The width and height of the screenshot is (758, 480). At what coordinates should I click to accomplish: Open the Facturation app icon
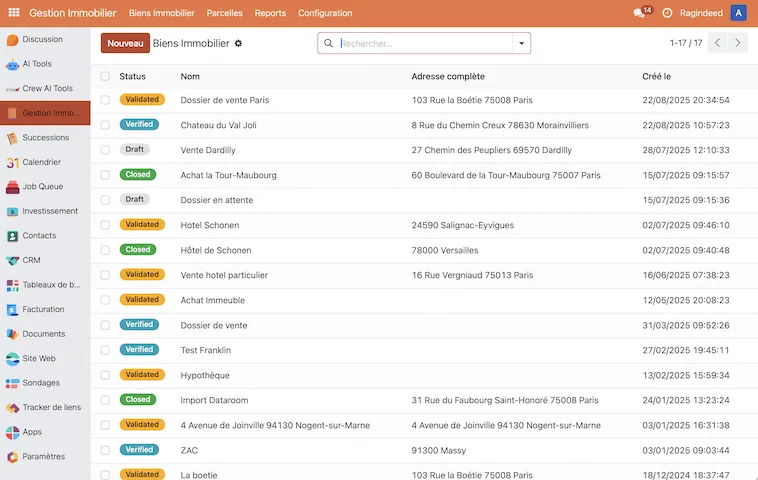(x=13, y=309)
